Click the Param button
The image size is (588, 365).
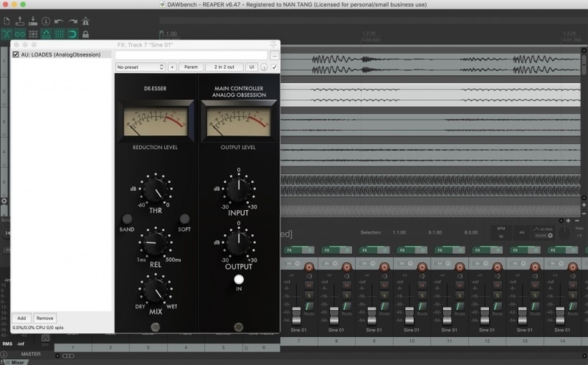pos(191,67)
